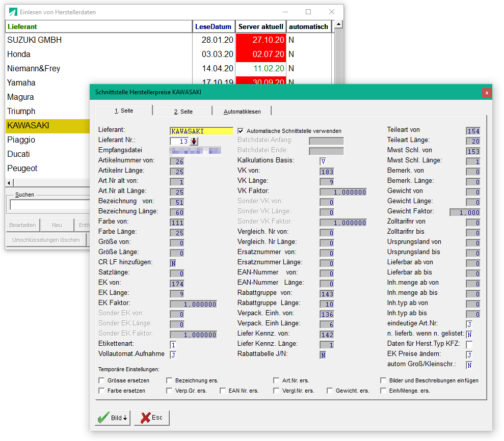Click the Rabattgruppe von field showing 143
504x441 pixels.
click(x=327, y=294)
